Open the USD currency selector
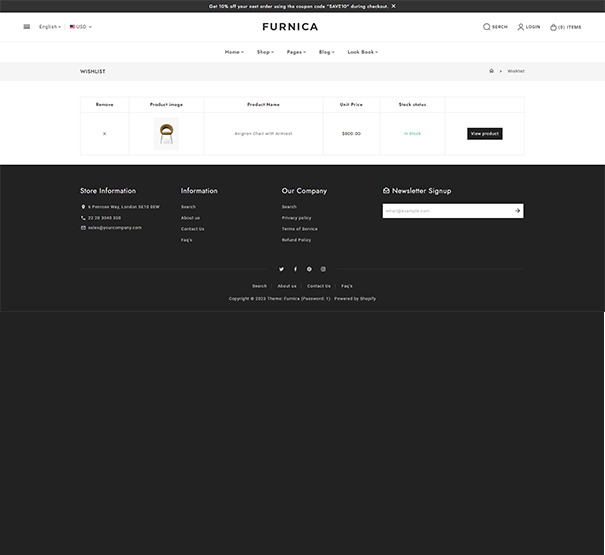Image resolution: width=605 pixels, height=555 pixels. tap(81, 27)
